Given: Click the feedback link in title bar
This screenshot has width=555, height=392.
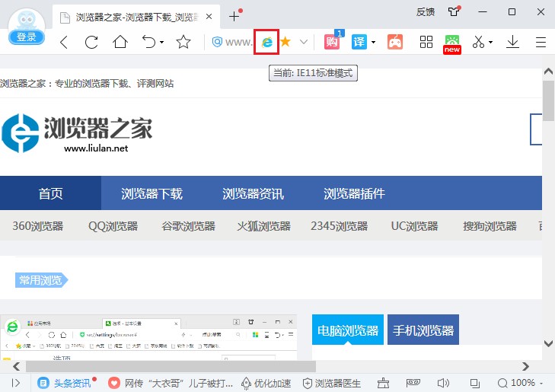Looking at the screenshot, I should click(425, 11).
